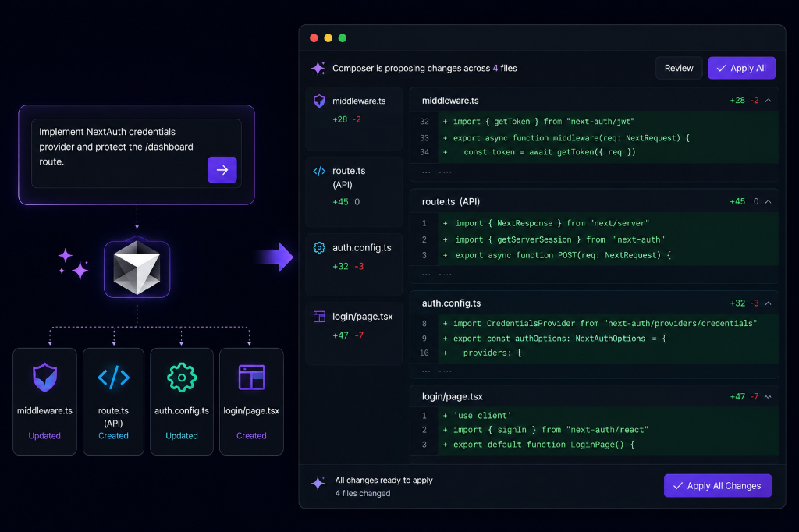Click the shield icon on middleware.ts card
The image size is (799, 532).
point(44,377)
